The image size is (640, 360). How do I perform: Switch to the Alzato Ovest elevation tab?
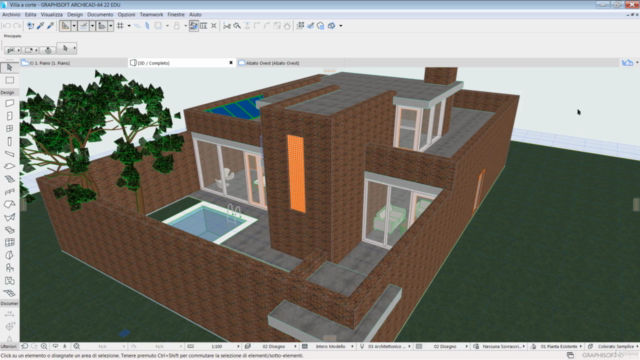(291, 63)
